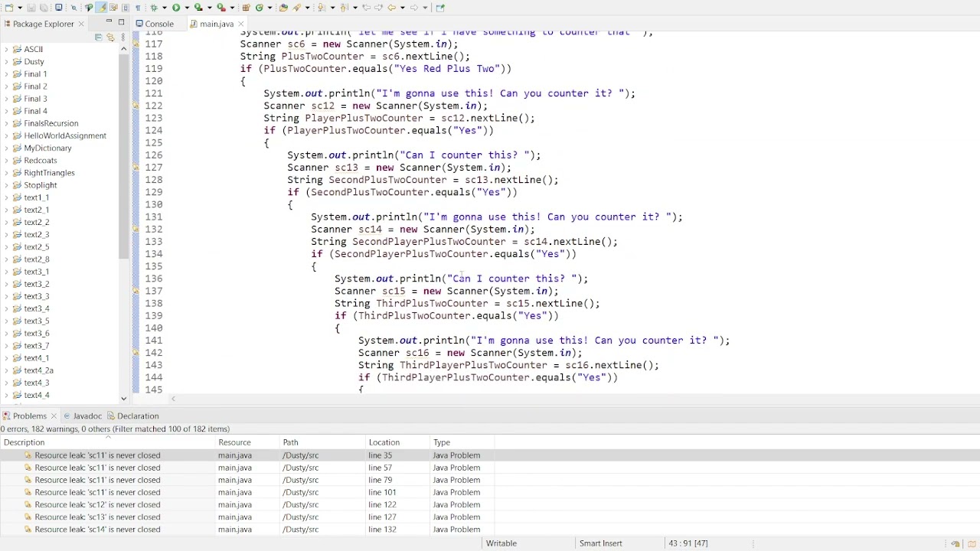Sort problems by Type column header

point(462,442)
